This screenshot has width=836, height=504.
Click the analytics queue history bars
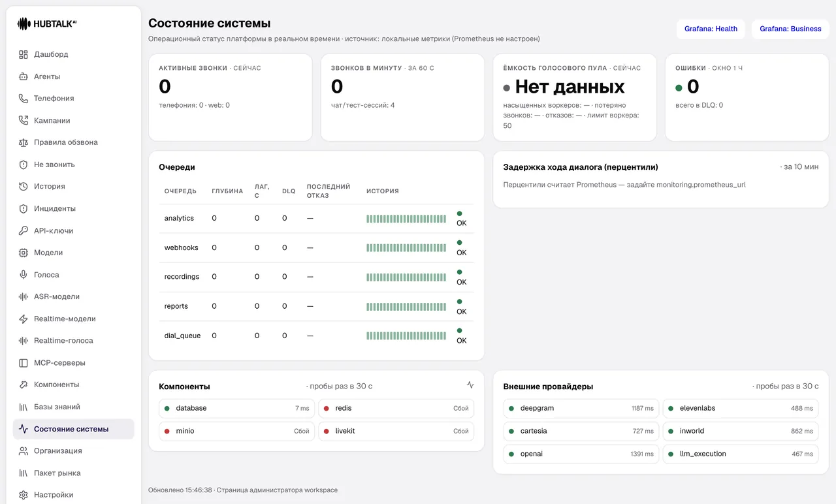pos(406,219)
